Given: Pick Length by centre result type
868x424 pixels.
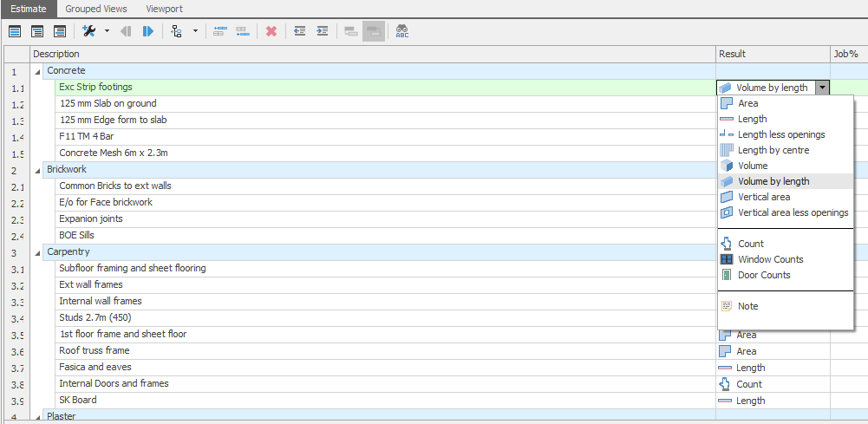Looking at the screenshot, I should tap(773, 150).
